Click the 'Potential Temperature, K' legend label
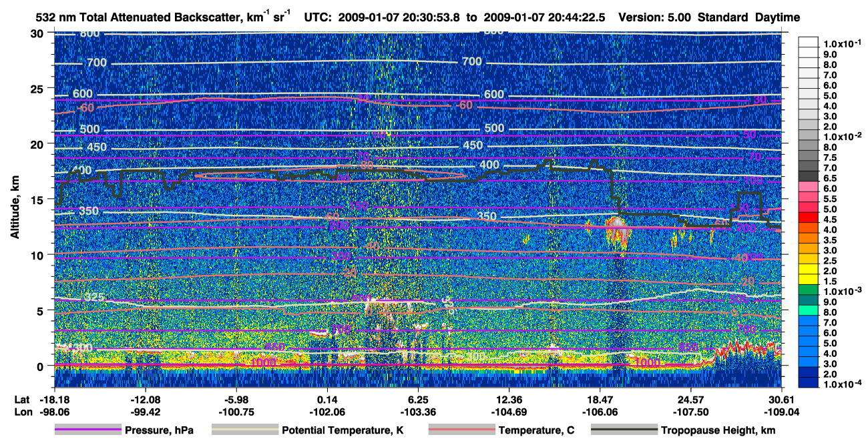 click(x=343, y=430)
